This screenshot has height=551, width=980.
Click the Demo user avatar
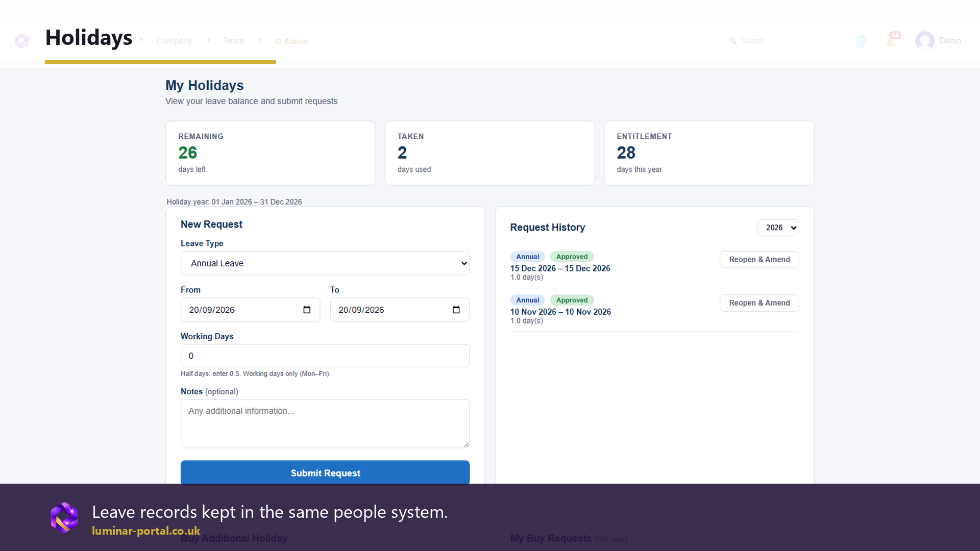924,41
